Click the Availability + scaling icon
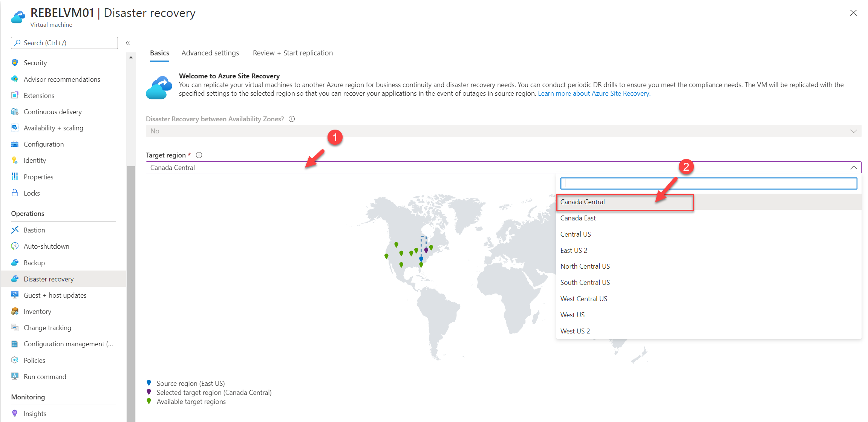 pyautogui.click(x=15, y=128)
